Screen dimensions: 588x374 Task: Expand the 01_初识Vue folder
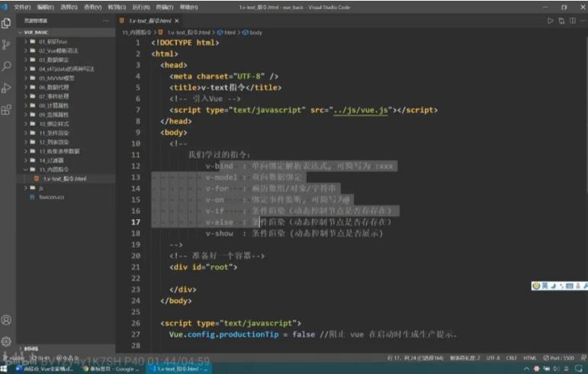tap(26, 42)
